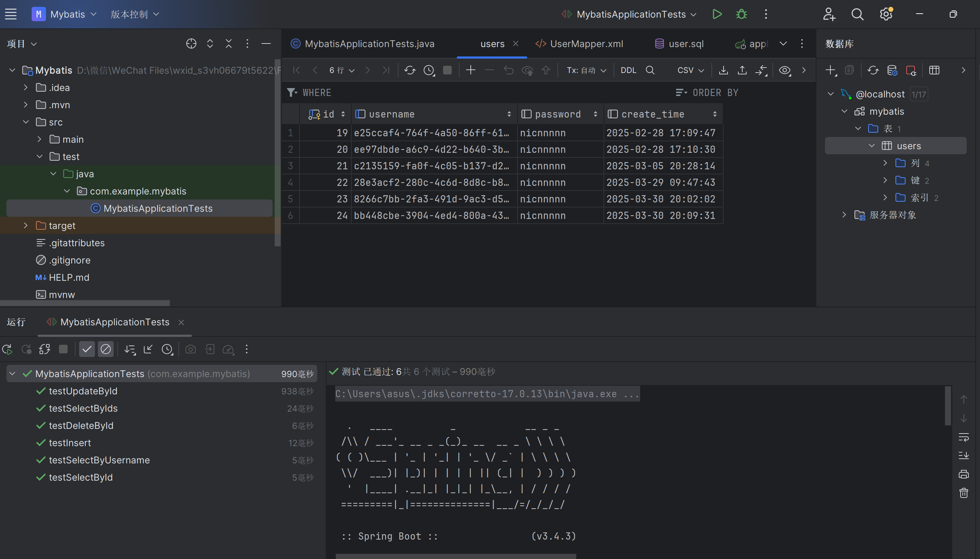Click the Debug bug icon in top toolbar
The image size is (980, 559).
click(741, 14)
